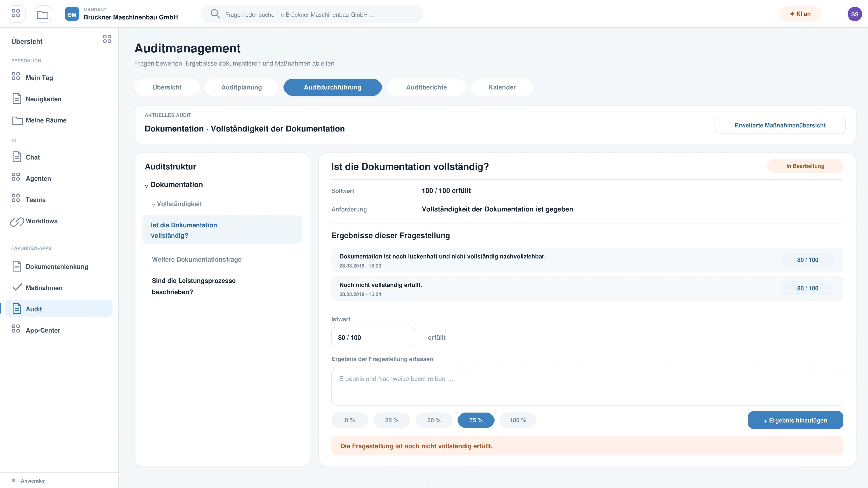Collapse the Dokumentation tree node
Viewport: 868px width, 488px height.
point(146,186)
